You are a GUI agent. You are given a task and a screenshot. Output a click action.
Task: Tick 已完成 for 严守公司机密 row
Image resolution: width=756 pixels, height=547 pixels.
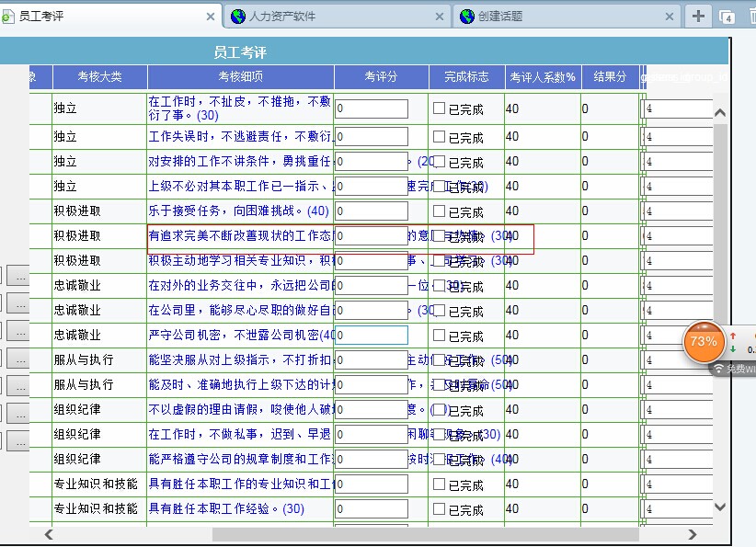[x=439, y=336]
